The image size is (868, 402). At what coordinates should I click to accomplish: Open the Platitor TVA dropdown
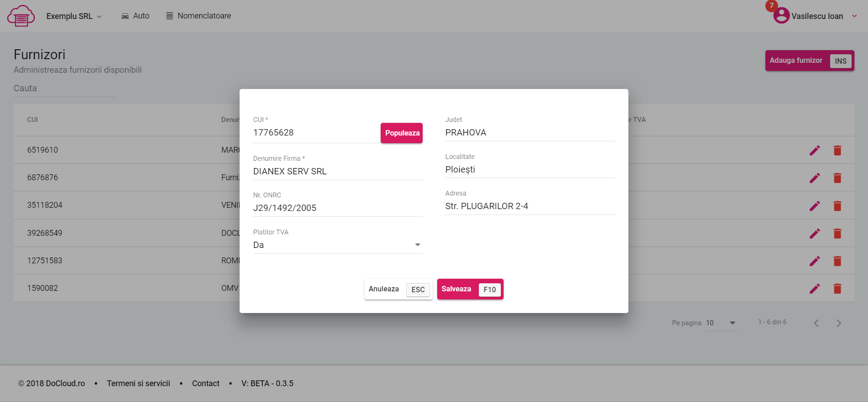click(338, 245)
